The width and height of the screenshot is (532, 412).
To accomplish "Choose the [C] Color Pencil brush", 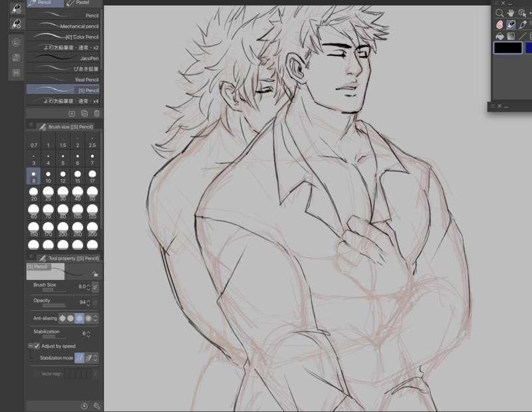I will click(63, 37).
